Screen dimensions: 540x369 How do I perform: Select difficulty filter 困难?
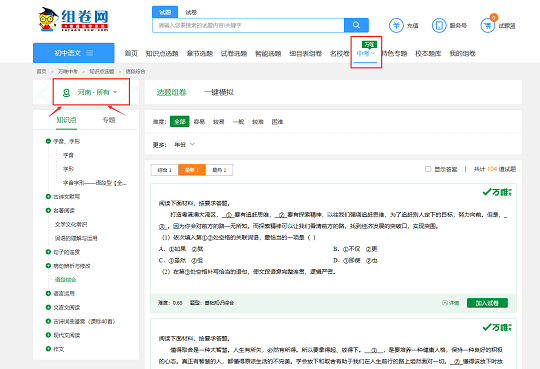[277, 122]
